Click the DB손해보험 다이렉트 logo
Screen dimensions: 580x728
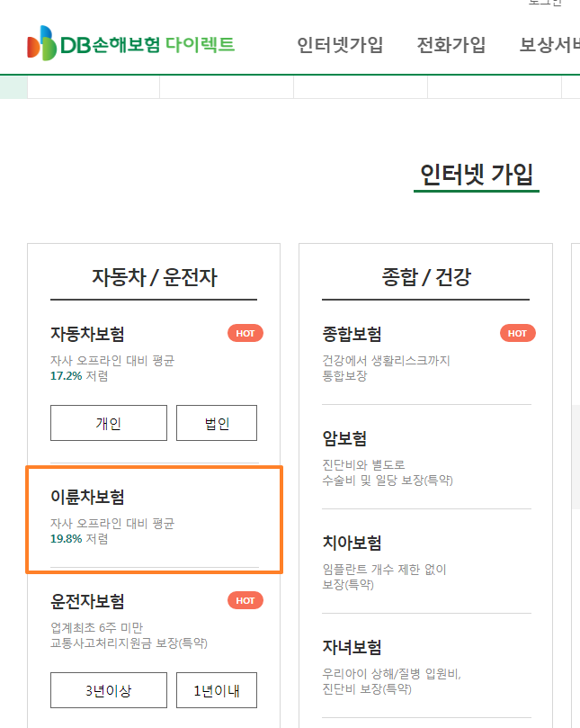(x=131, y=43)
